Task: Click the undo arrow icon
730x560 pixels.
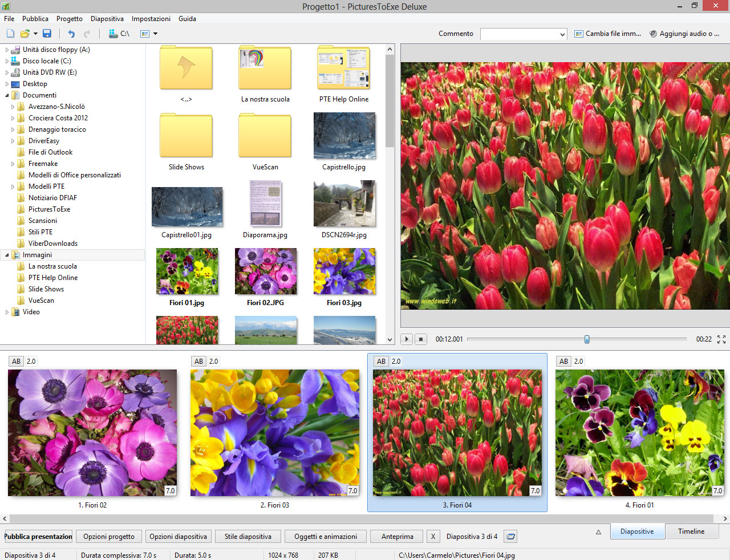Action: click(71, 34)
